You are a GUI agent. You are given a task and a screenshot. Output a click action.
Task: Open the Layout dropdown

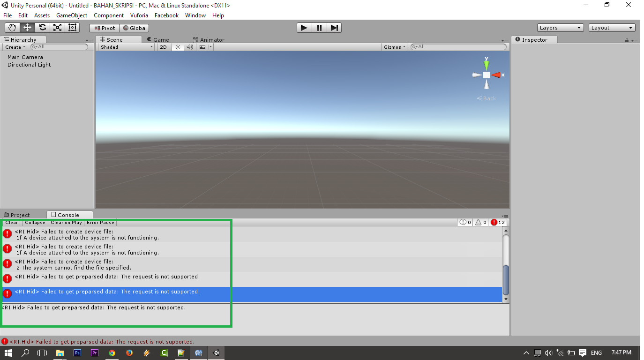click(612, 28)
